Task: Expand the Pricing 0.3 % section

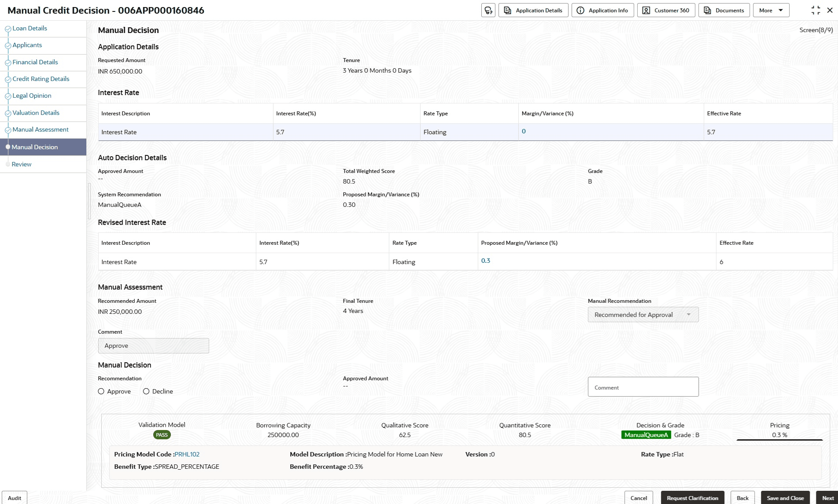Action: [779, 430]
